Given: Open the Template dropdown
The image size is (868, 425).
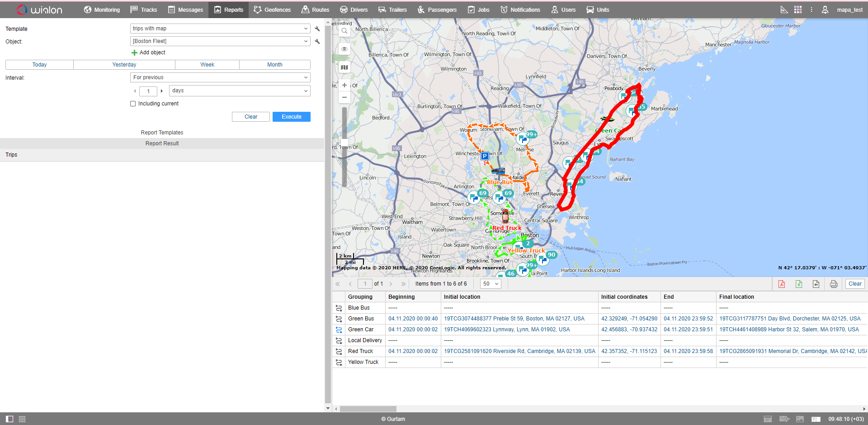Looking at the screenshot, I should [220, 29].
